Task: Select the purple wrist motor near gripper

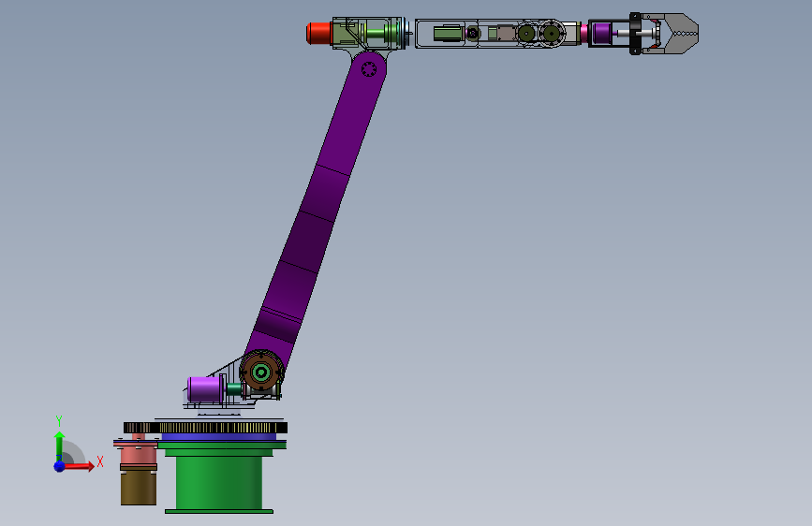Action: tap(601, 33)
